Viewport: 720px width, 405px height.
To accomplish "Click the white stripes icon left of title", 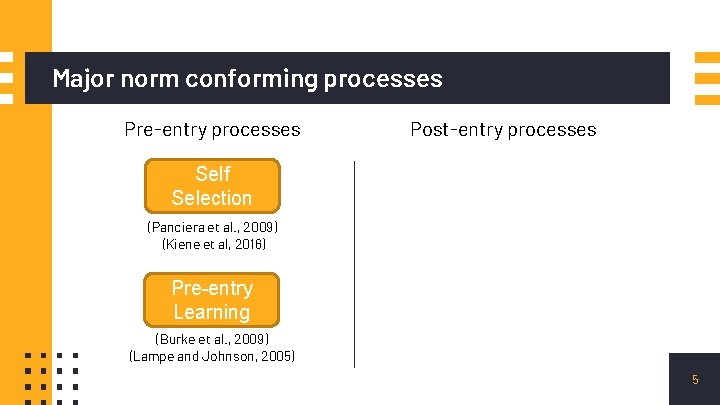I will pos(6,79).
